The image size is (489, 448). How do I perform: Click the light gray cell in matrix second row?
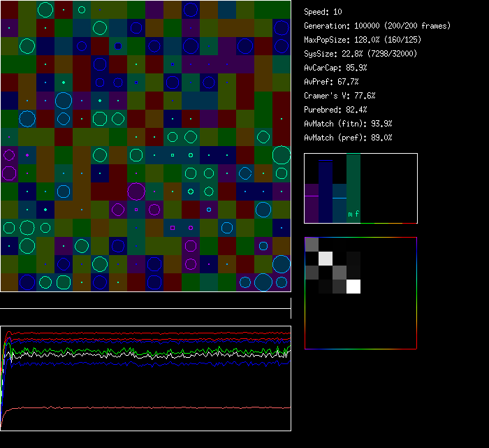click(326, 258)
